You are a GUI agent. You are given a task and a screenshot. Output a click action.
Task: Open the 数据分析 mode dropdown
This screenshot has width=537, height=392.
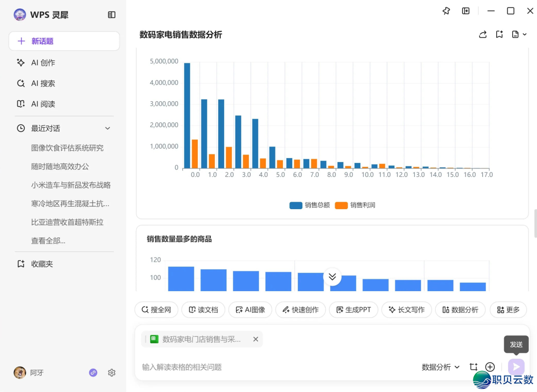click(441, 367)
